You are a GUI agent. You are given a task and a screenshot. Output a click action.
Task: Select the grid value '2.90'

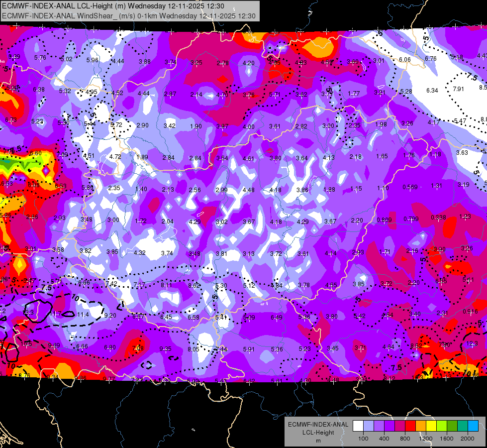(x=143, y=125)
